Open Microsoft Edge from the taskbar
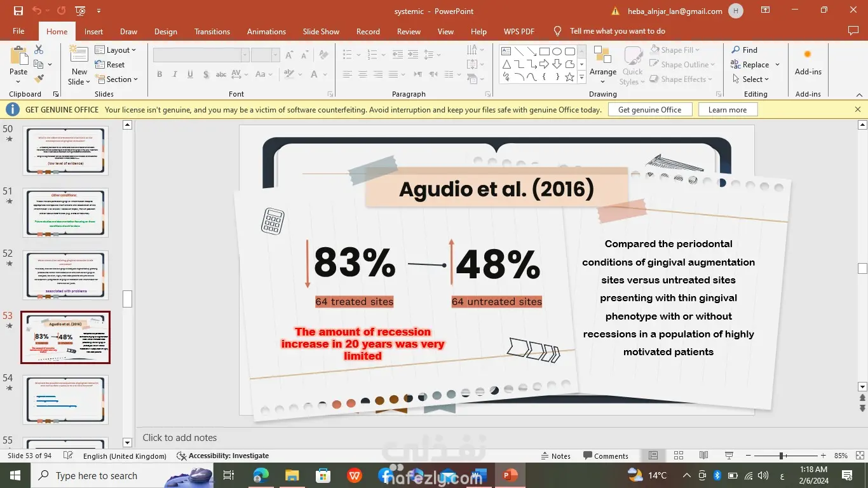 pos(261,475)
